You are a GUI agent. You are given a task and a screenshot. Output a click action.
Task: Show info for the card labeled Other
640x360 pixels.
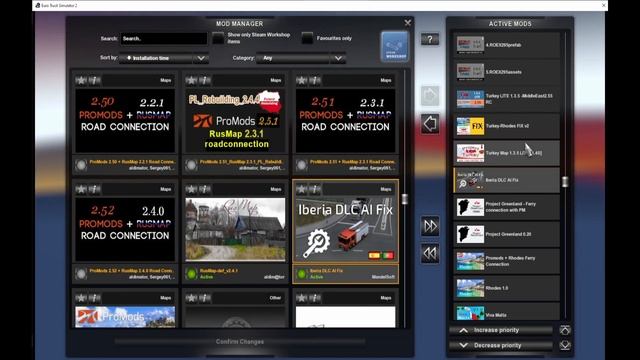205,298
